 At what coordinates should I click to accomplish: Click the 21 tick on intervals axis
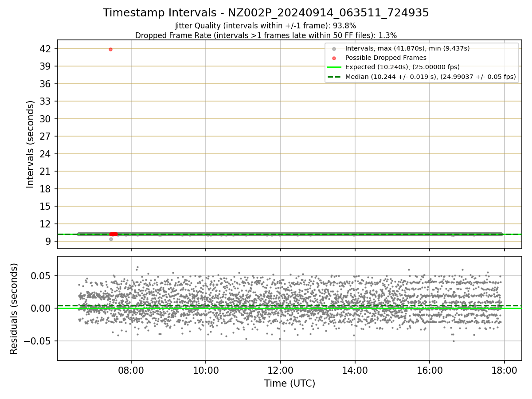point(46,171)
